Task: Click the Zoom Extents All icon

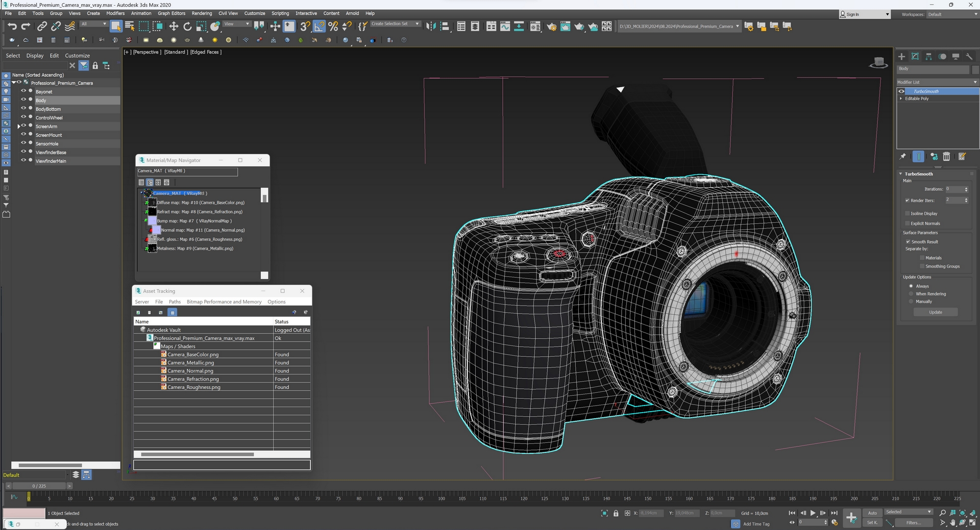Action: pyautogui.click(x=963, y=513)
